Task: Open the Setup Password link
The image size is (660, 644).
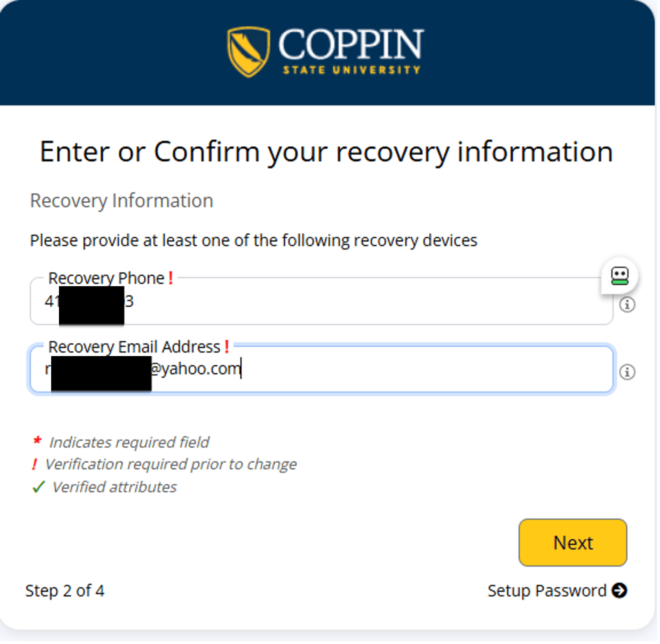Action: [x=546, y=591]
